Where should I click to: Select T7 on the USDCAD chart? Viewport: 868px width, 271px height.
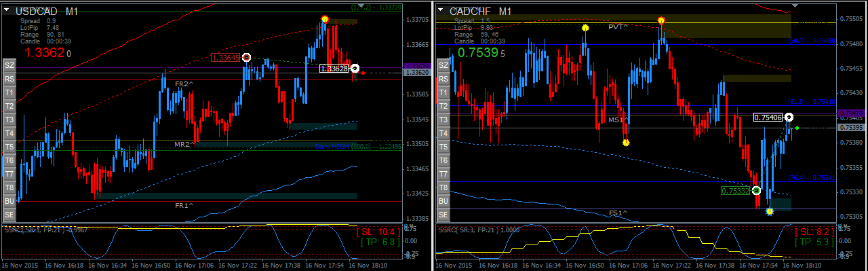coord(9,174)
